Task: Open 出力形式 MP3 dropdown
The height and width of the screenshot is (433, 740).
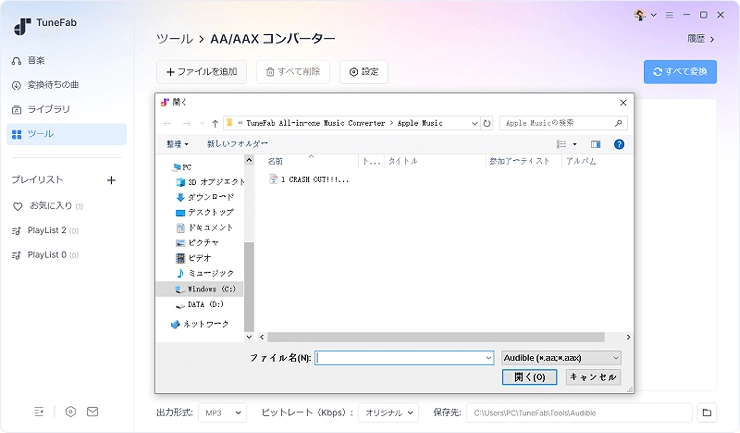Action: [222, 413]
